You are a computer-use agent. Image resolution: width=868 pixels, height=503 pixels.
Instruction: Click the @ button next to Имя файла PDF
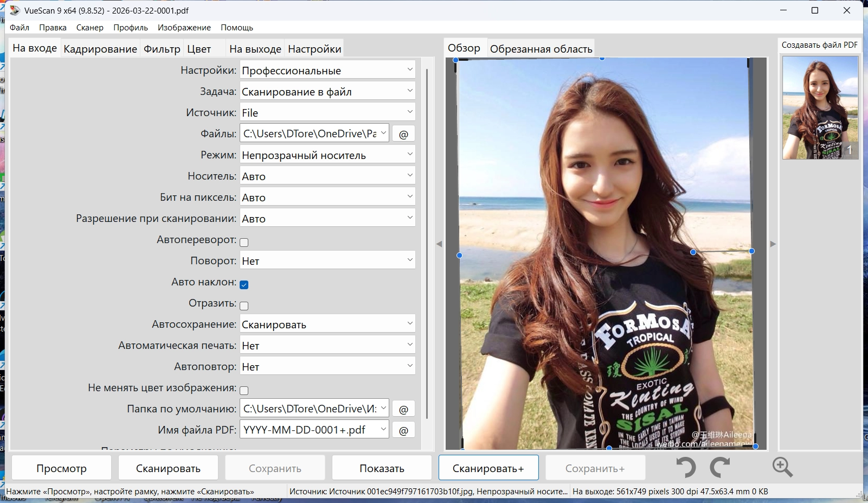point(403,430)
